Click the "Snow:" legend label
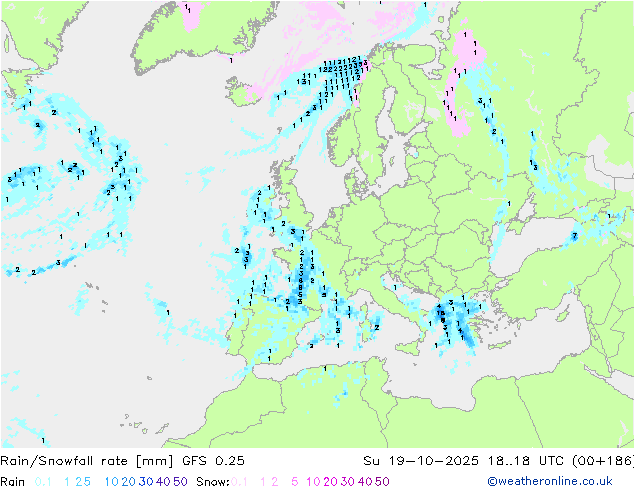Viewport: 634px width, 490px height. pos(213,482)
